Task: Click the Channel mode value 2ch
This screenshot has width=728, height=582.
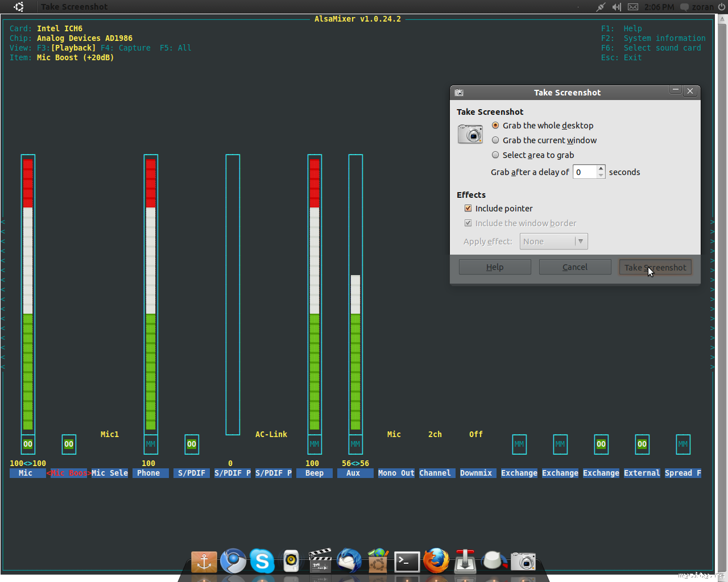Action: pyautogui.click(x=435, y=434)
